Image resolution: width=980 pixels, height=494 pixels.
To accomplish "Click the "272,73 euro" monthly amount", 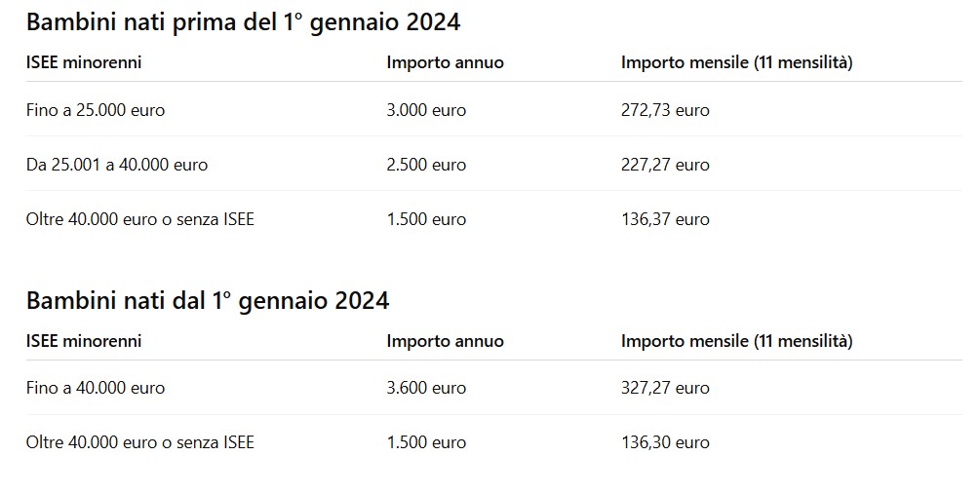I will (x=665, y=110).
